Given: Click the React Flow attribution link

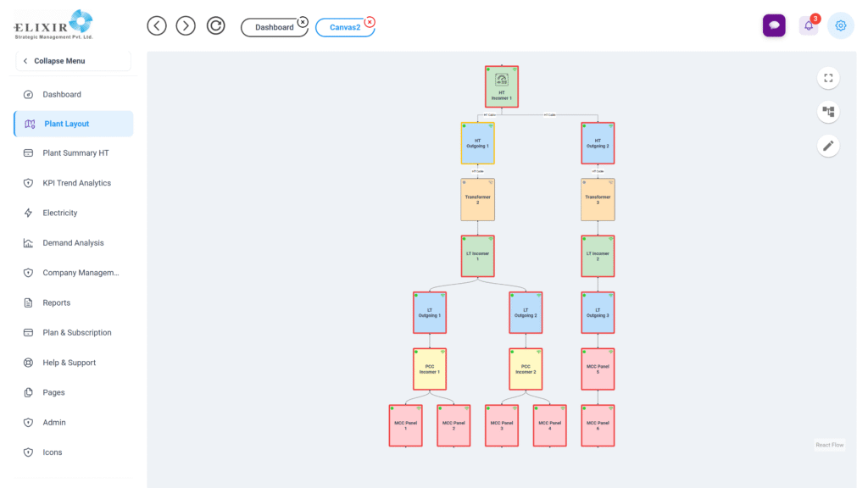Looking at the screenshot, I should 829,445.
